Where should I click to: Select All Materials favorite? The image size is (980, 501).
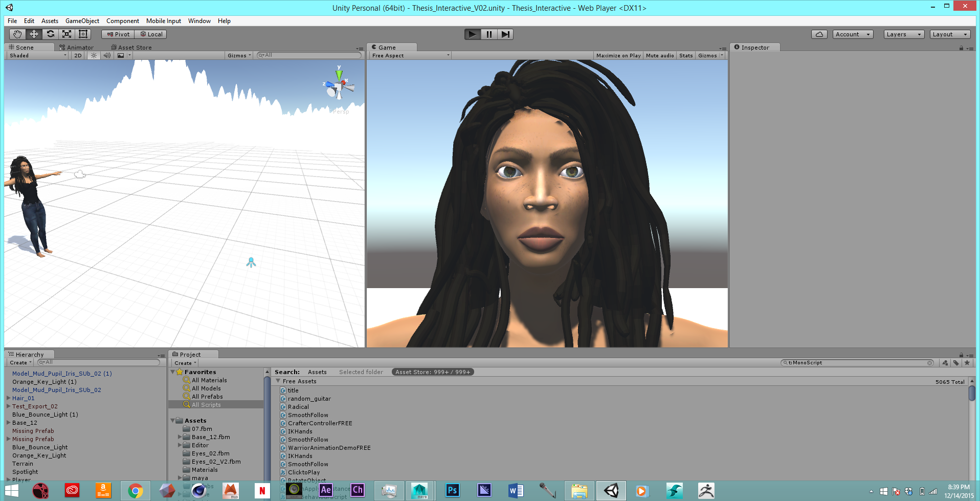(x=209, y=380)
